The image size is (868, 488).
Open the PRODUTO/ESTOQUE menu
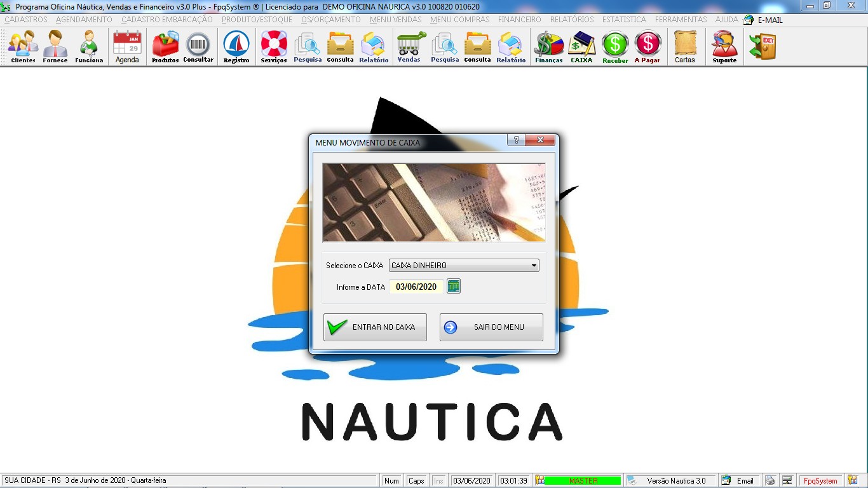pos(257,20)
